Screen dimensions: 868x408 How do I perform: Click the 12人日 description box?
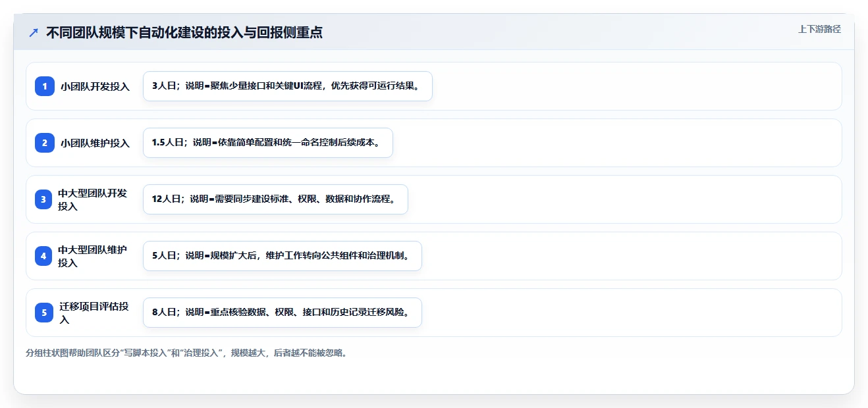(275, 199)
